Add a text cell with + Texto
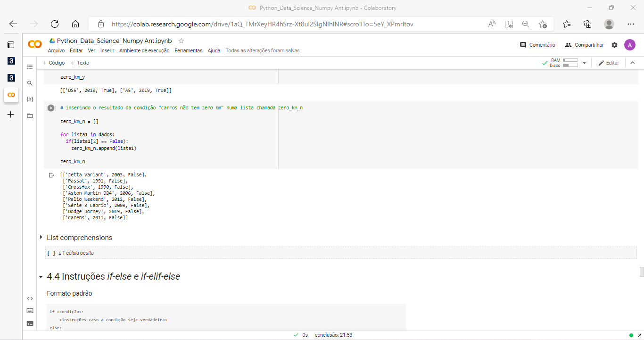This screenshot has height=340, width=644. [80, 63]
